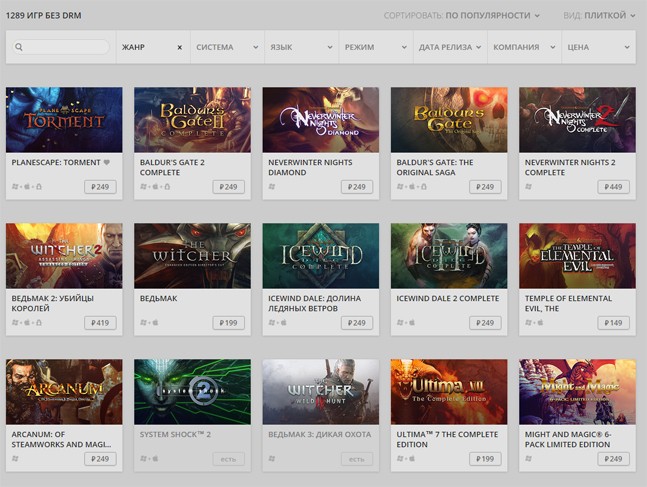
Task: Open Temple of Elemental Evil, The title link
Action: [x=568, y=303]
